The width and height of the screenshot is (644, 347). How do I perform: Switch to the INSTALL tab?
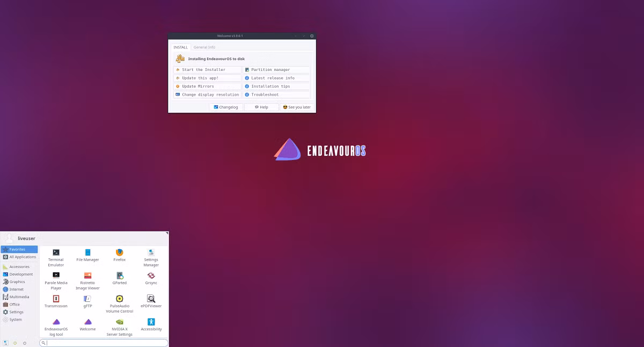[180, 47]
